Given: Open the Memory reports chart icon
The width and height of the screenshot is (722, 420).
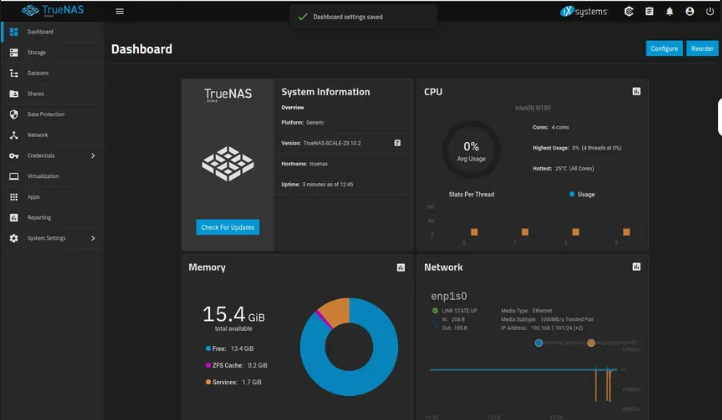Looking at the screenshot, I should (400, 268).
